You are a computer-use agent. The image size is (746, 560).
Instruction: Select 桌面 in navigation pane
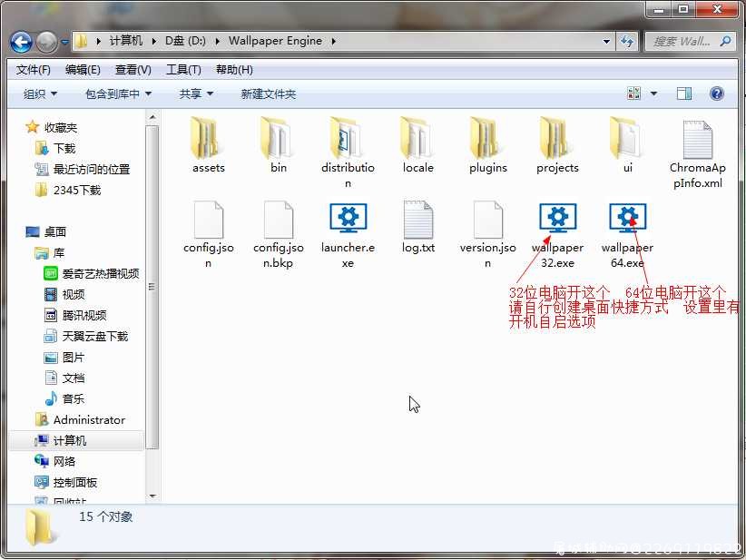click(45, 231)
